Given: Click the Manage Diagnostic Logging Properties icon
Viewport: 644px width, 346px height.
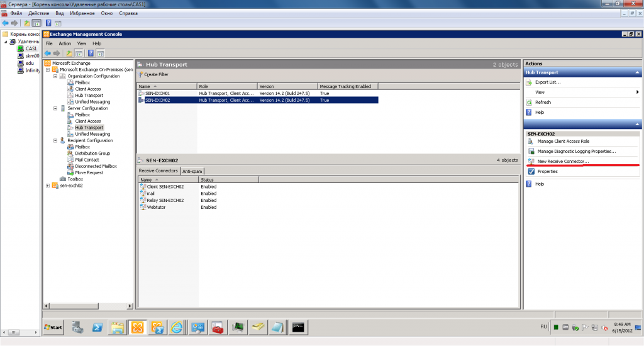Looking at the screenshot, I should click(x=531, y=151).
